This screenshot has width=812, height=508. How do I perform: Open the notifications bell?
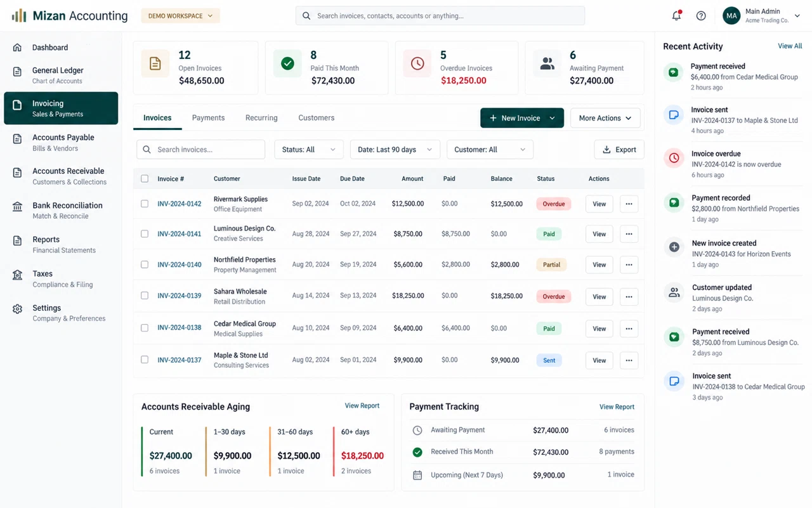coord(676,16)
